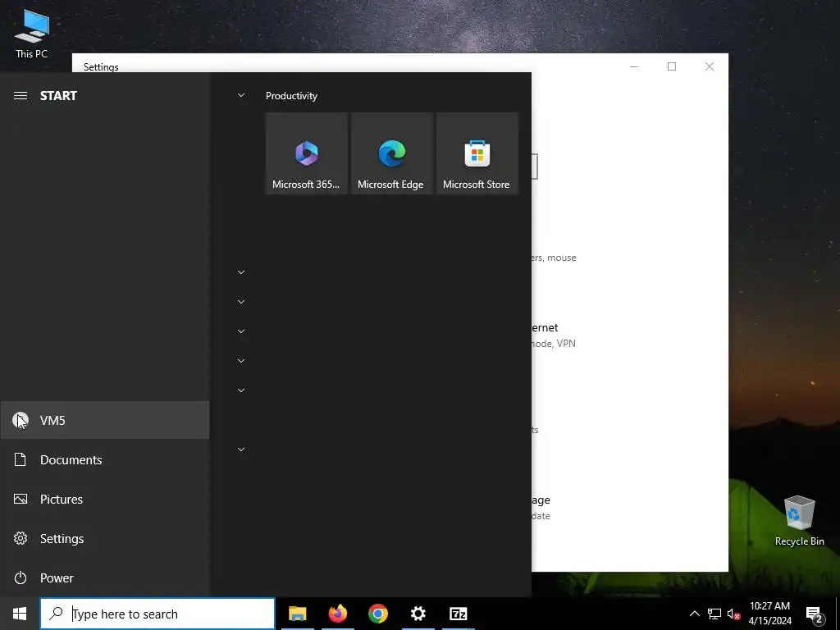Close the Settings window
The height and width of the screenshot is (630, 840).
(710, 66)
